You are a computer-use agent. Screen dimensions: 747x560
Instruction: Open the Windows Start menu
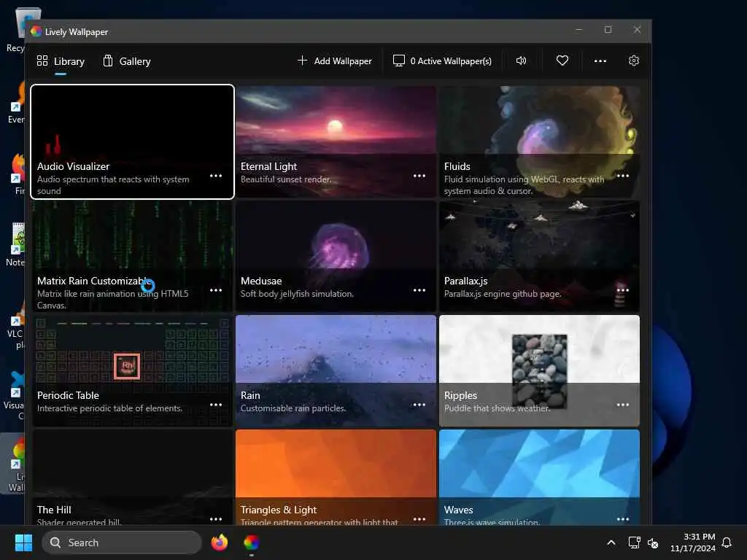pyautogui.click(x=23, y=542)
